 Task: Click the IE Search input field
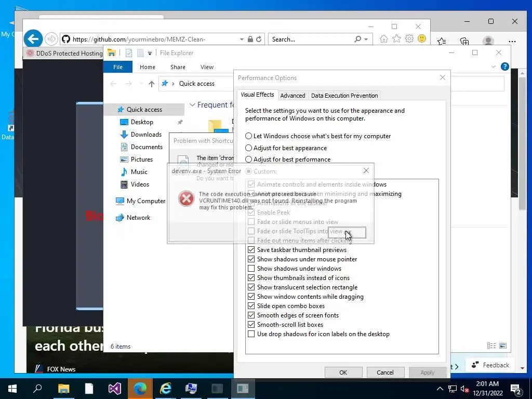coord(312,39)
